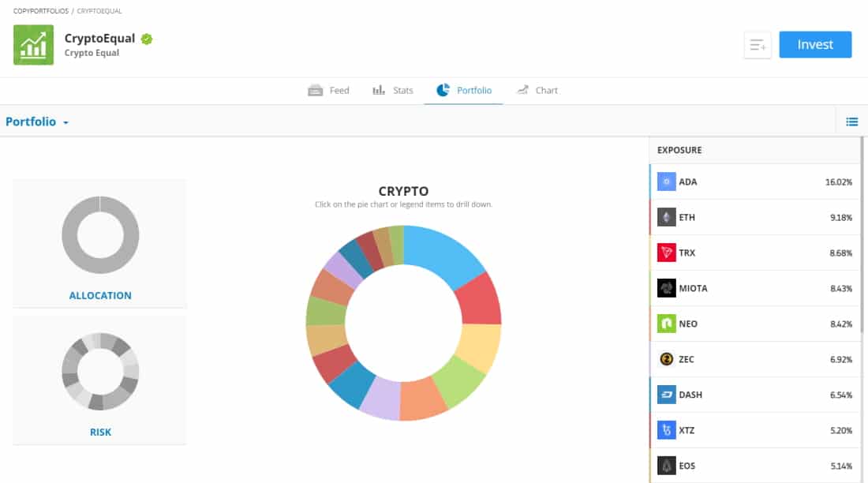
Task: Click the blue ADA pie slice
Action: 443,254
